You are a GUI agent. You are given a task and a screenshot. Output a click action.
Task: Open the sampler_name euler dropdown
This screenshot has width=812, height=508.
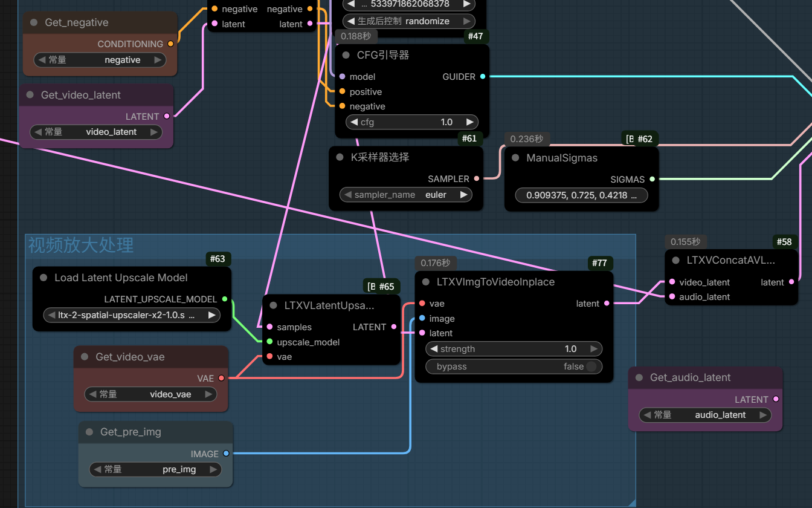pos(406,195)
